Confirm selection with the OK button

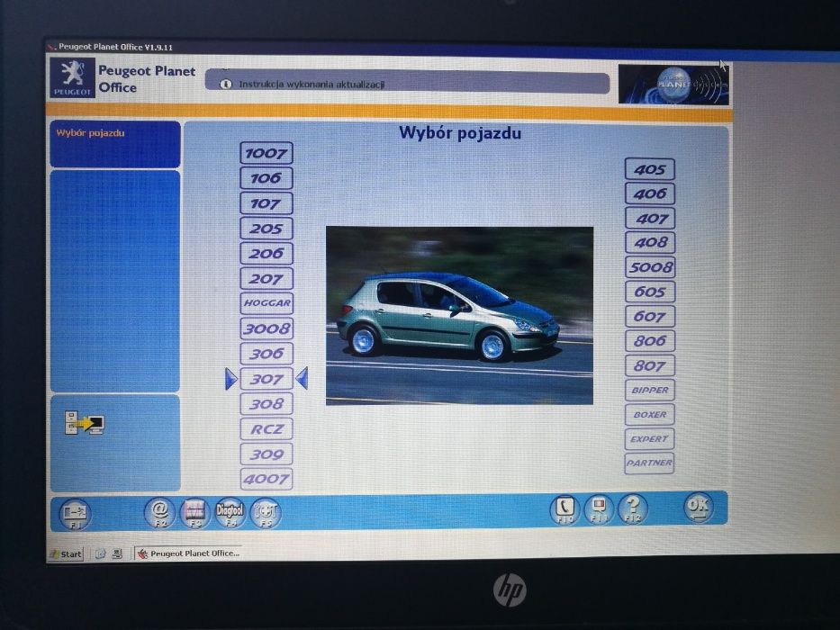(x=699, y=508)
